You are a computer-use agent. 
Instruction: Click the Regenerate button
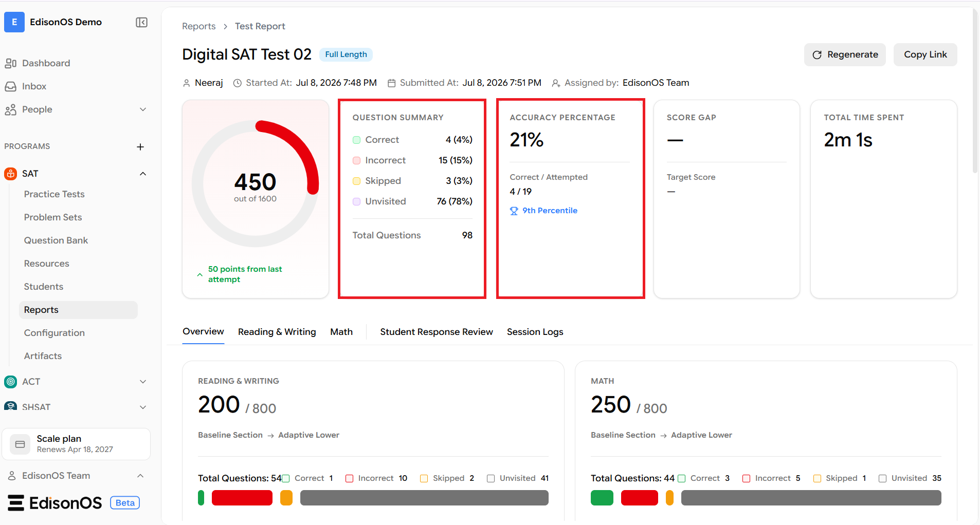coord(845,54)
